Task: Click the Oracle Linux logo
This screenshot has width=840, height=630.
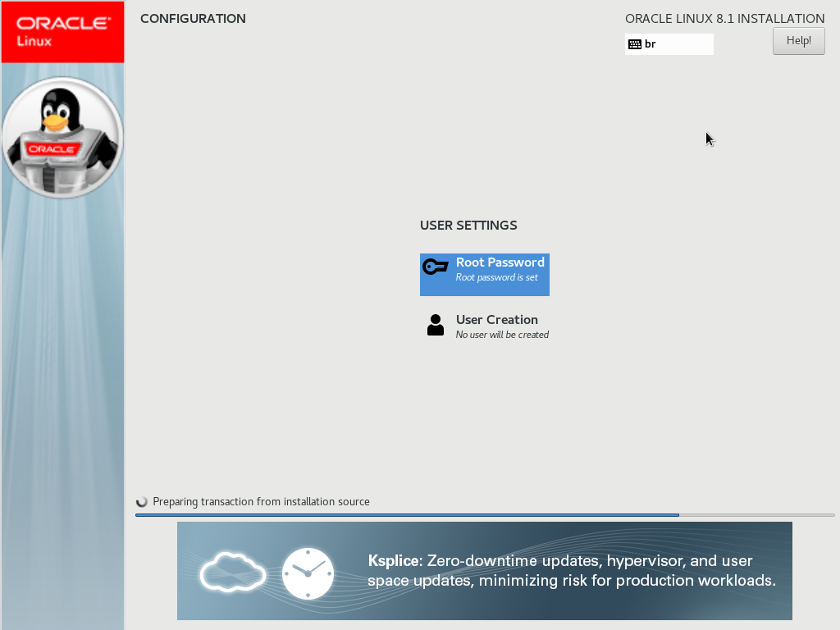Action: coord(62,32)
